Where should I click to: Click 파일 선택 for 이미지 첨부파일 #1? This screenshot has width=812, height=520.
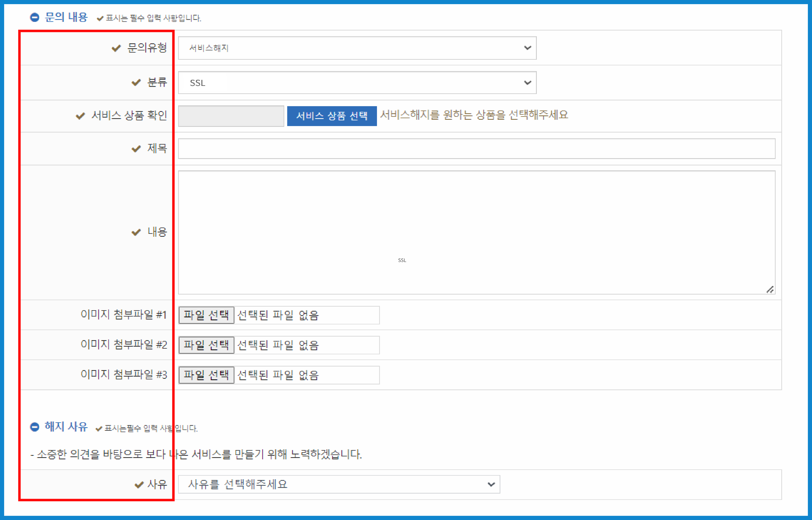pyautogui.click(x=206, y=315)
